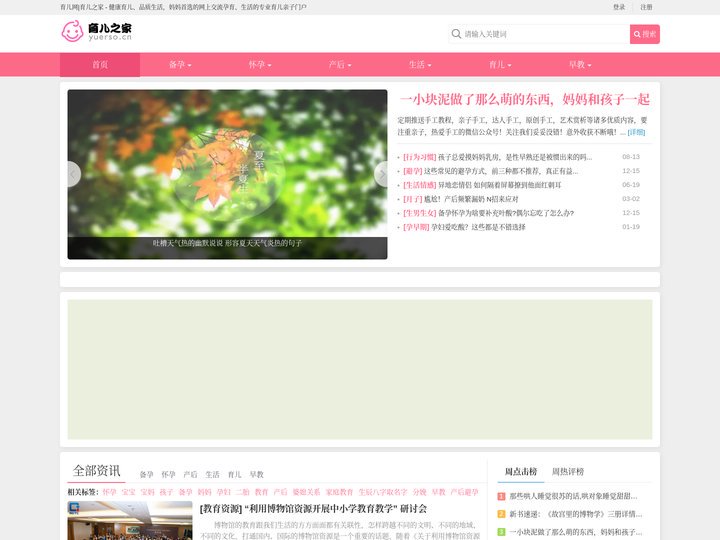Image resolution: width=720 pixels, height=540 pixels.
Task: Click the pink 二胎 tag in 相关标签
Action: coord(242,492)
